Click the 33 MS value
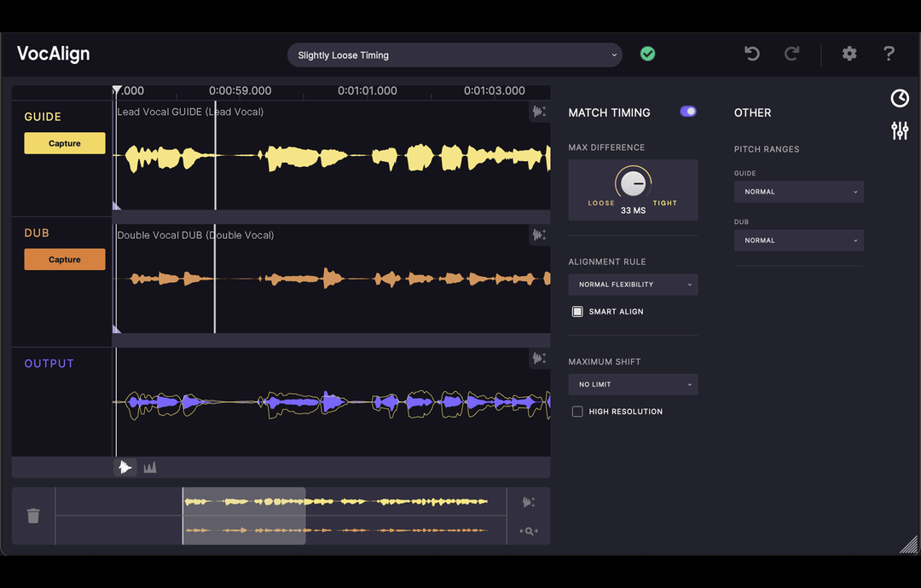Screen dimensions: 921x588 click(633, 210)
